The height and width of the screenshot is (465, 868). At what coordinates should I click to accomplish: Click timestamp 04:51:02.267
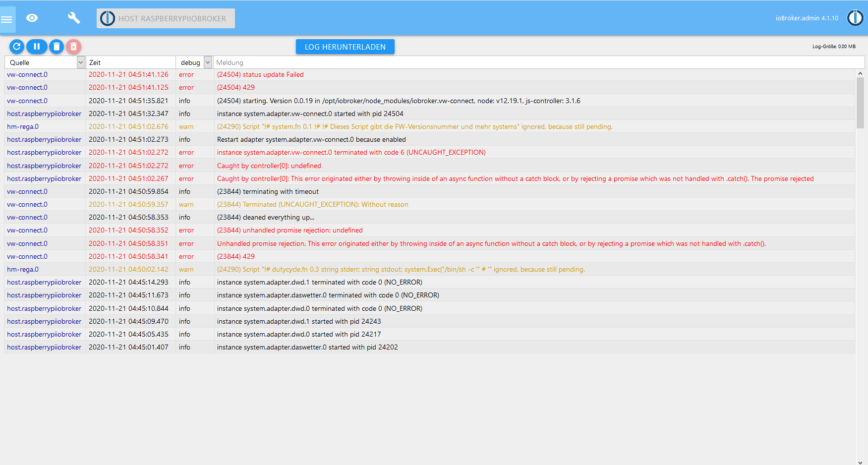(x=128, y=178)
